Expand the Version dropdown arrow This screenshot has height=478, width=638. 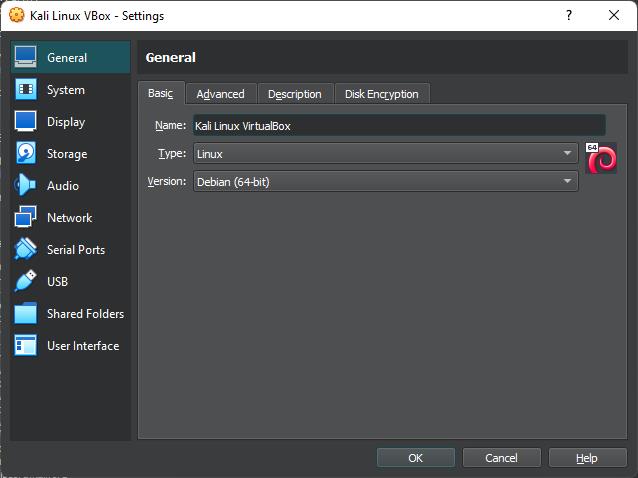point(567,181)
